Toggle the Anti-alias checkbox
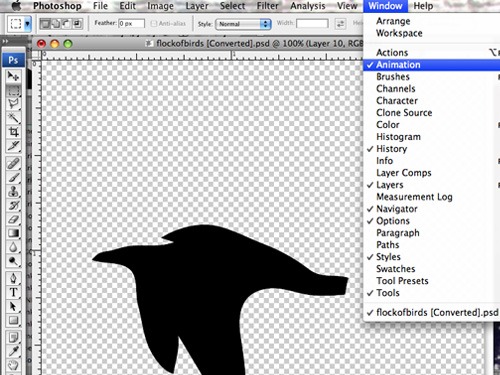The height and width of the screenshot is (375, 500). 154,24
